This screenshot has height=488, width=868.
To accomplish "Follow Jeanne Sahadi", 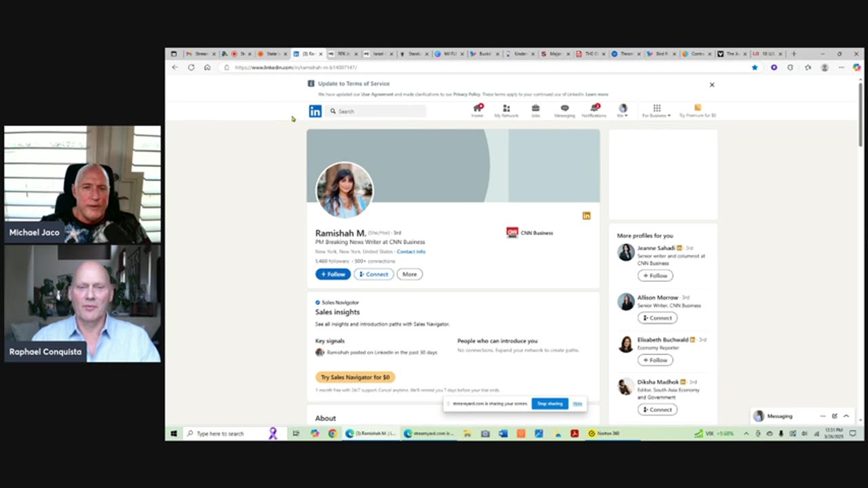I will pyautogui.click(x=655, y=276).
